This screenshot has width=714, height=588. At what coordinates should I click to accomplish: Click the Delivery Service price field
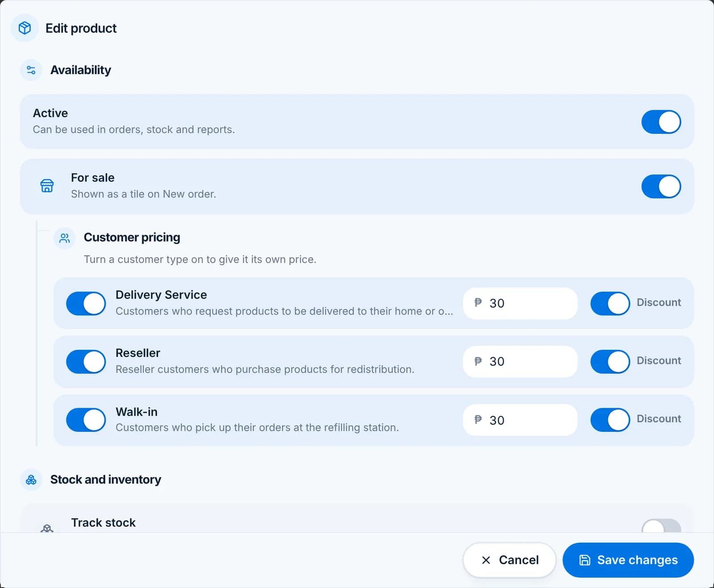(520, 303)
